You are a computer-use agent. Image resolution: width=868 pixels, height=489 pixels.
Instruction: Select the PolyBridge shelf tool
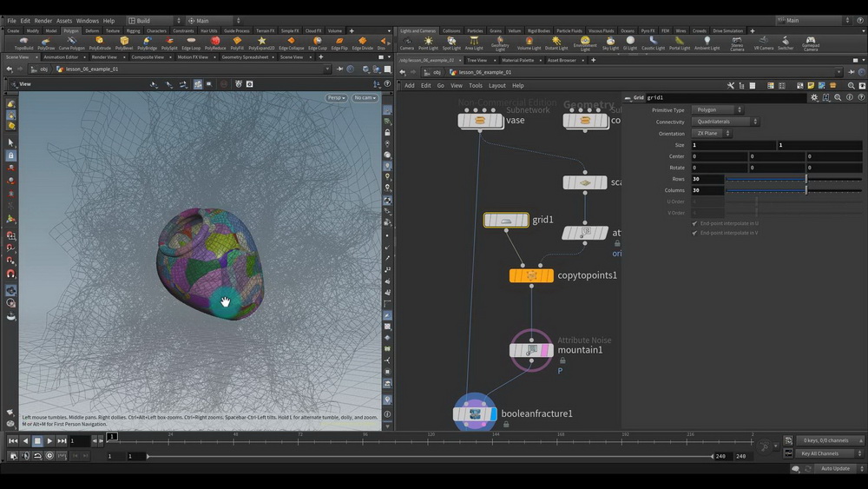pyautogui.click(x=147, y=43)
